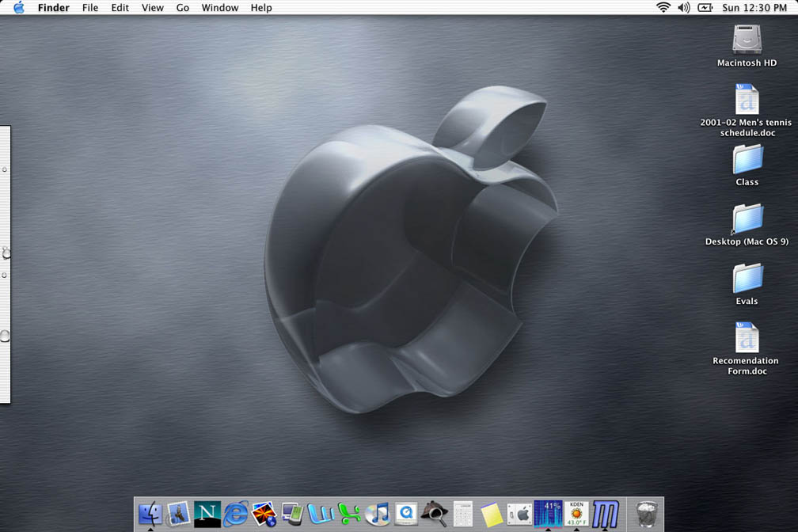Screen dimensions: 798x532
Task: Open the Help menu
Action: coord(261,8)
